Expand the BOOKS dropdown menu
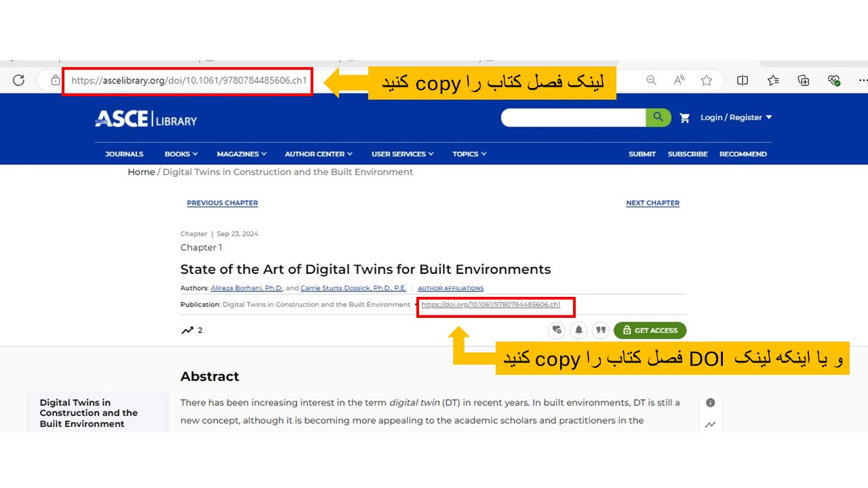Image resolution: width=868 pixels, height=488 pixels. 180,154
